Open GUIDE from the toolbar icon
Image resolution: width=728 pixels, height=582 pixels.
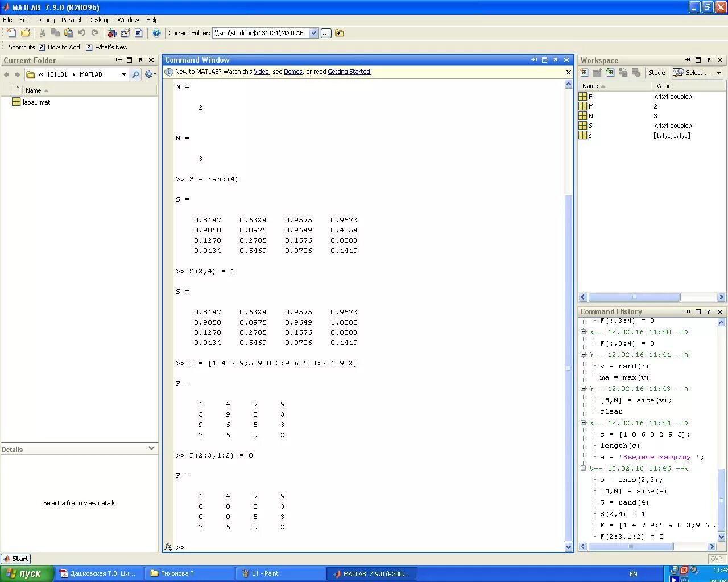tap(125, 33)
